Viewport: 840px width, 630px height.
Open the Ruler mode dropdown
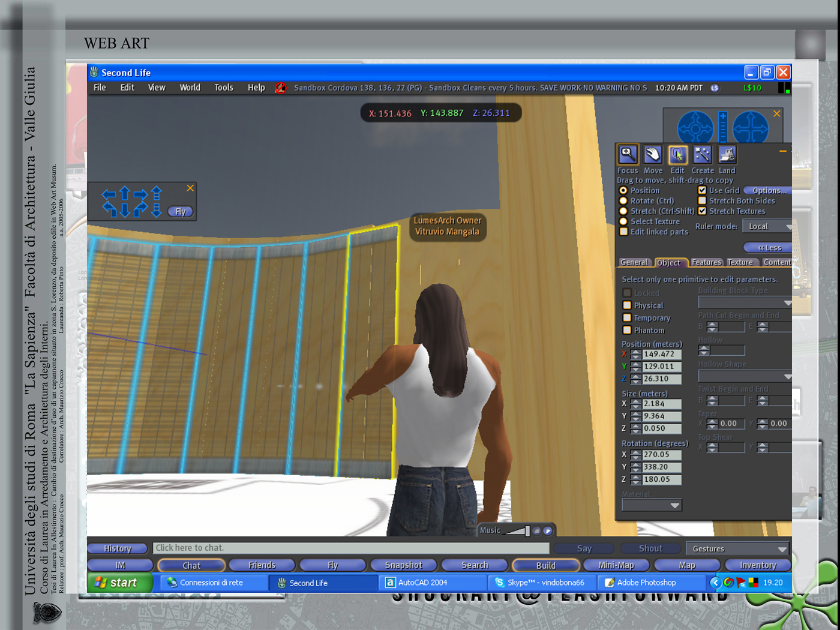(x=767, y=226)
